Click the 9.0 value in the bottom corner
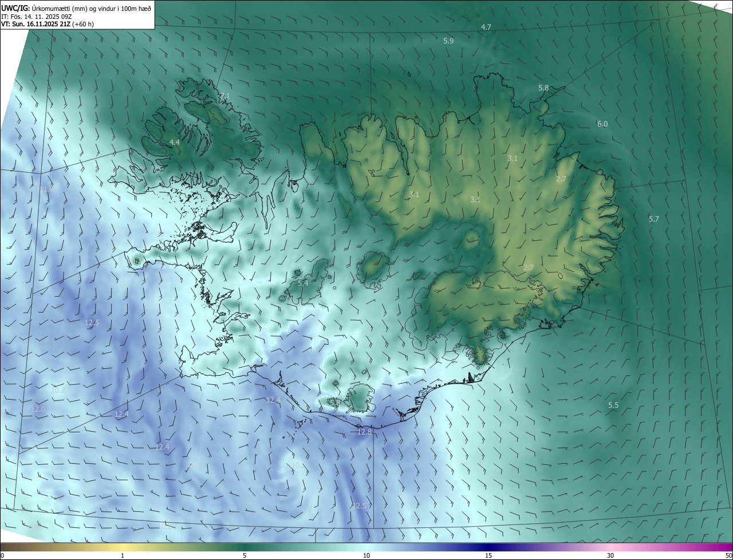This screenshot has height=560, width=733. 33,527
